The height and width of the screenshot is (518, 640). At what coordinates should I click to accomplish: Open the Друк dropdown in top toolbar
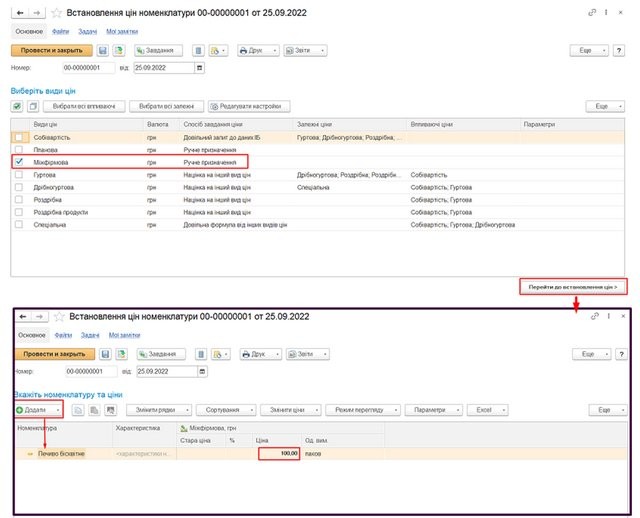click(x=257, y=50)
